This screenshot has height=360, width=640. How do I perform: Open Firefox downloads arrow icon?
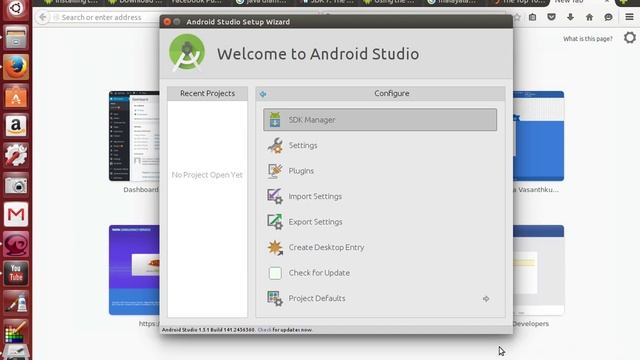pos(570,17)
